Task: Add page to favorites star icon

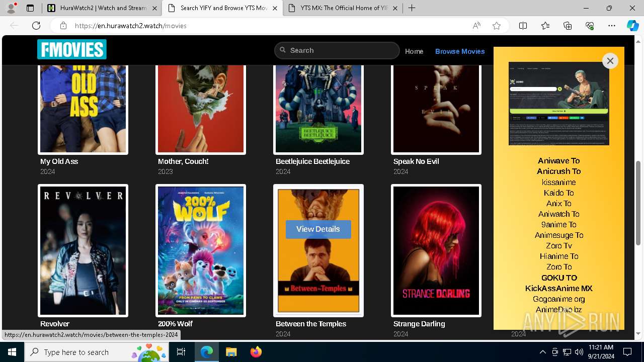Action: point(497,26)
